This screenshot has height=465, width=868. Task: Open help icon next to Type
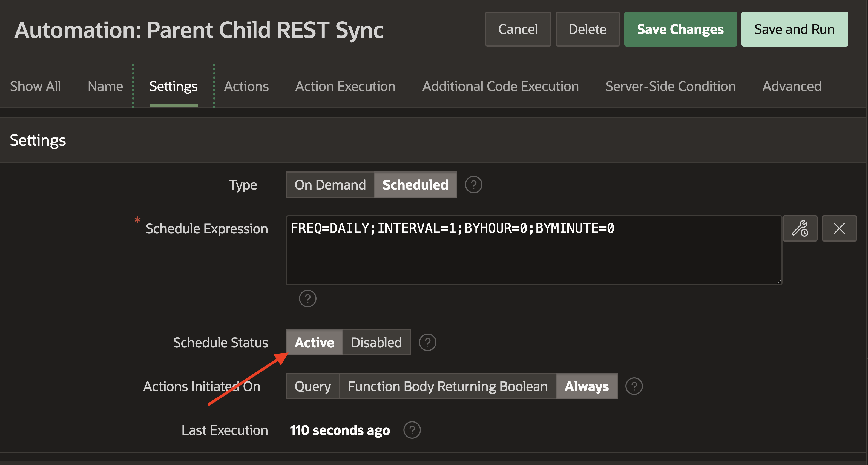click(473, 185)
